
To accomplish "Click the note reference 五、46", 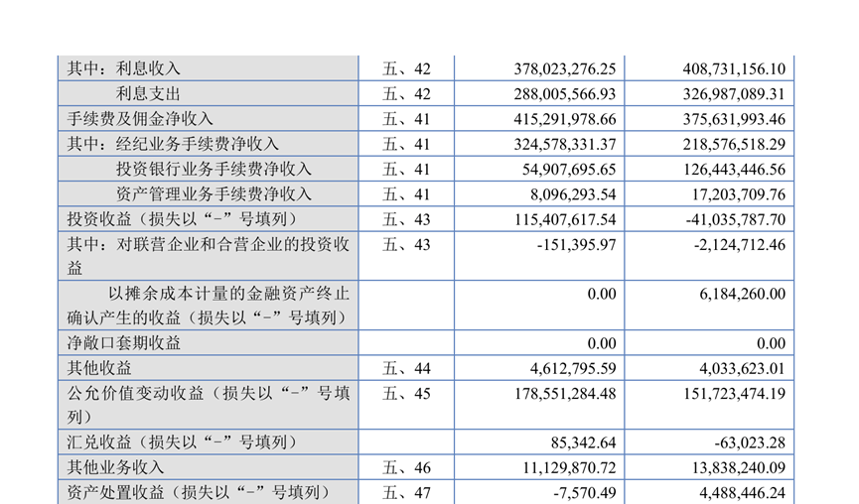I will tap(406, 468).
